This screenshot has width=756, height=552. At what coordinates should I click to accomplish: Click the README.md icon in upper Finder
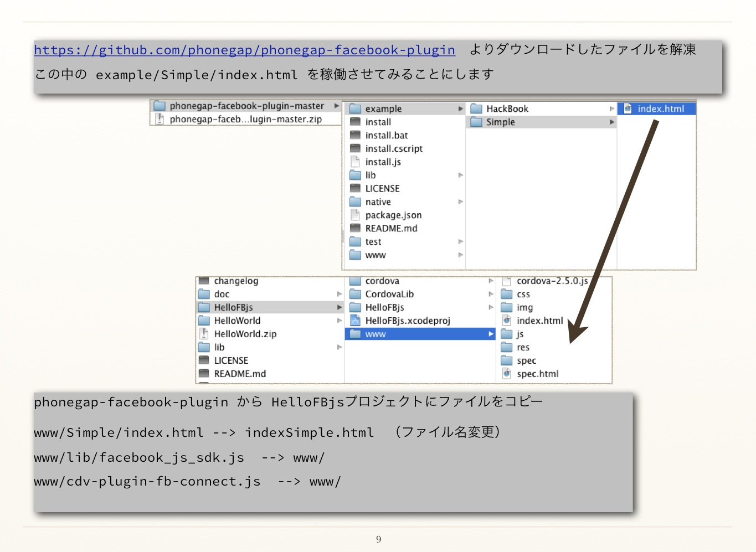(x=356, y=228)
